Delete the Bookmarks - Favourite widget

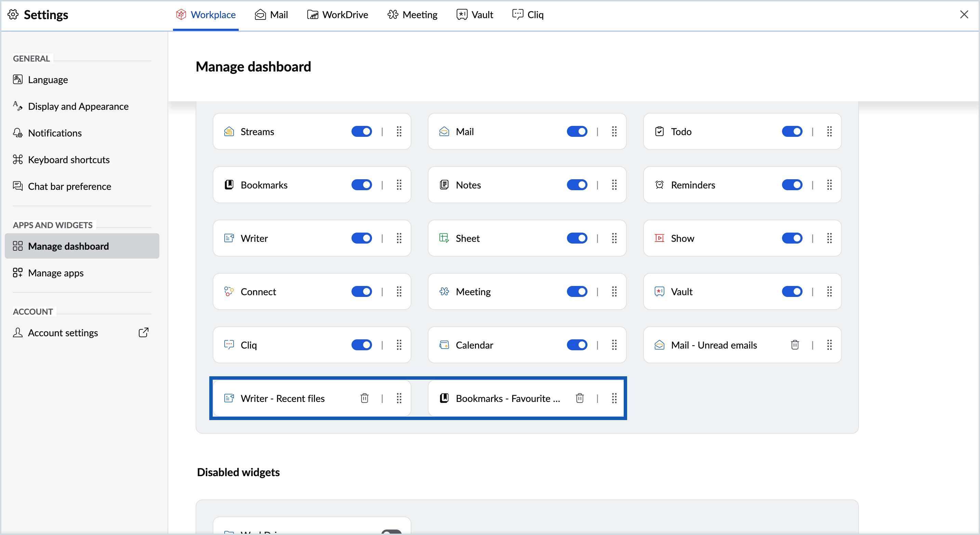580,398
